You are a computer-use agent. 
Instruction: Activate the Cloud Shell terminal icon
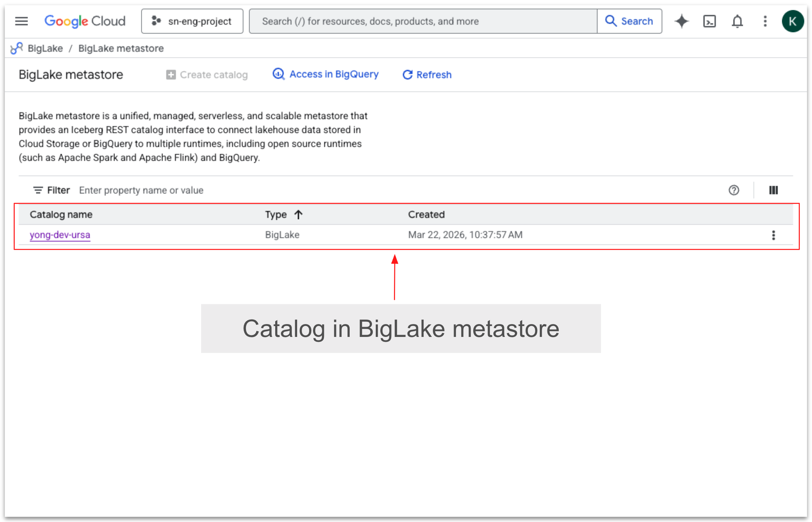click(x=709, y=21)
